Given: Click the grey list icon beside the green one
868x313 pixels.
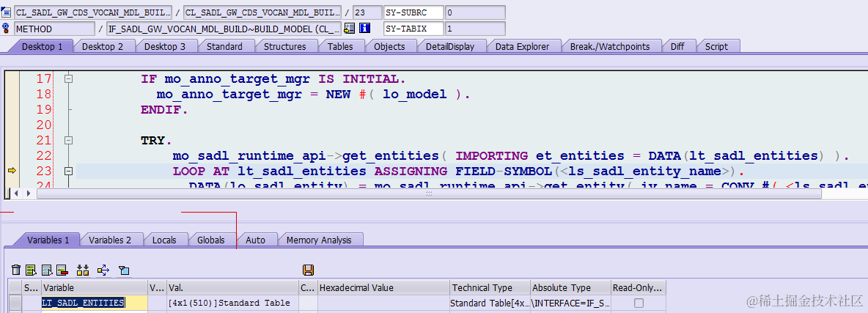Looking at the screenshot, I should (46, 270).
